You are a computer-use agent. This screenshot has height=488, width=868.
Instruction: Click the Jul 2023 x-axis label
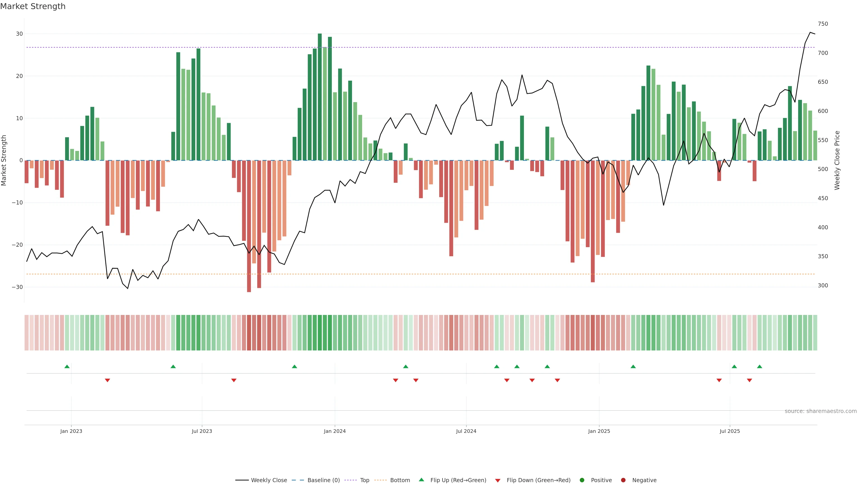point(202,431)
